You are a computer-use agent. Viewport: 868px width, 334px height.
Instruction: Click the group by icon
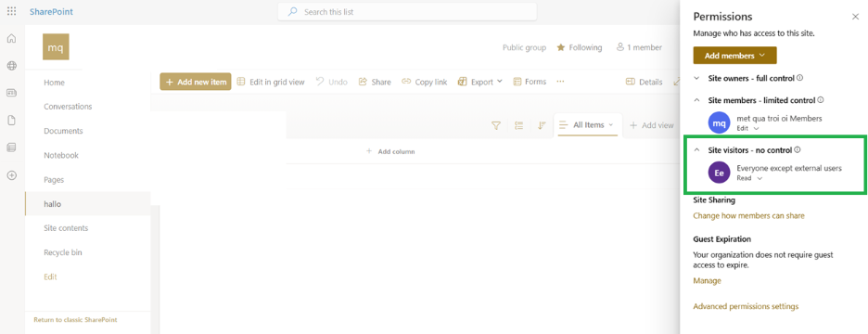pos(518,126)
